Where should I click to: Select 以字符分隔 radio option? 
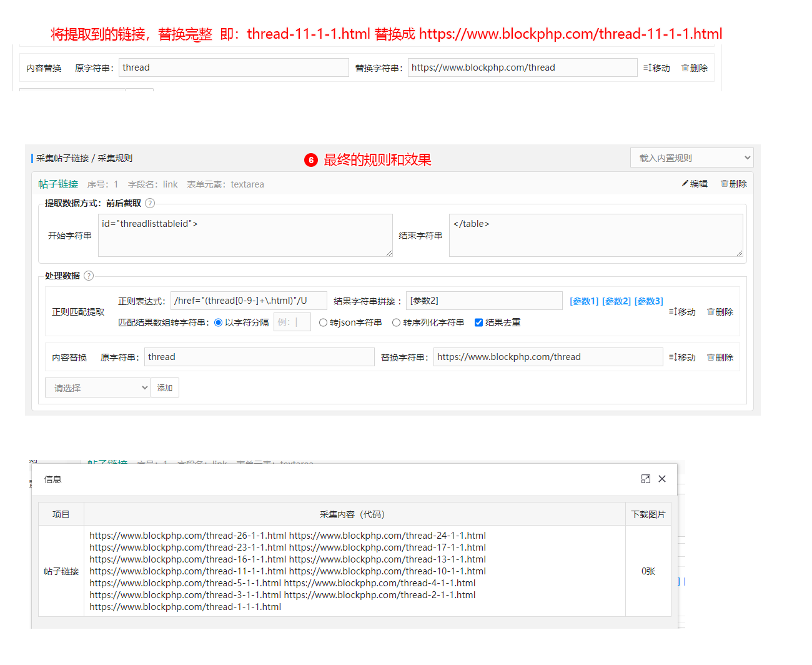pos(218,322)
